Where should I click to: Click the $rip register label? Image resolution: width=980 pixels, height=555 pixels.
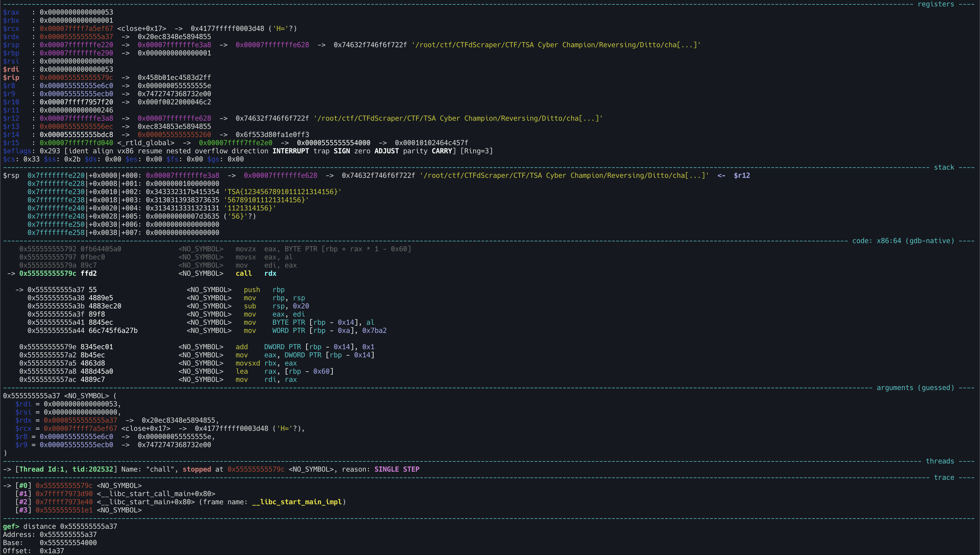(x=11, y=77)
